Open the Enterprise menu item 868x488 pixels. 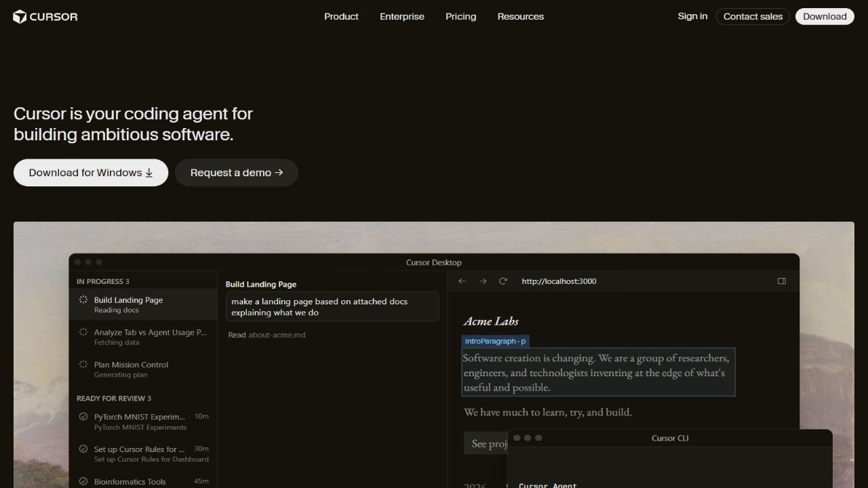(x=402, y=16)
